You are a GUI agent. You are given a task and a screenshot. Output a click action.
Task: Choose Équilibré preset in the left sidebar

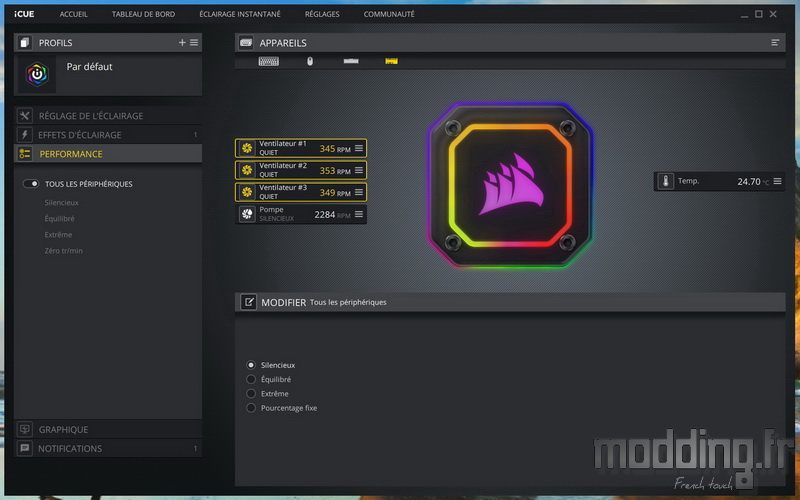pos(59,218)
